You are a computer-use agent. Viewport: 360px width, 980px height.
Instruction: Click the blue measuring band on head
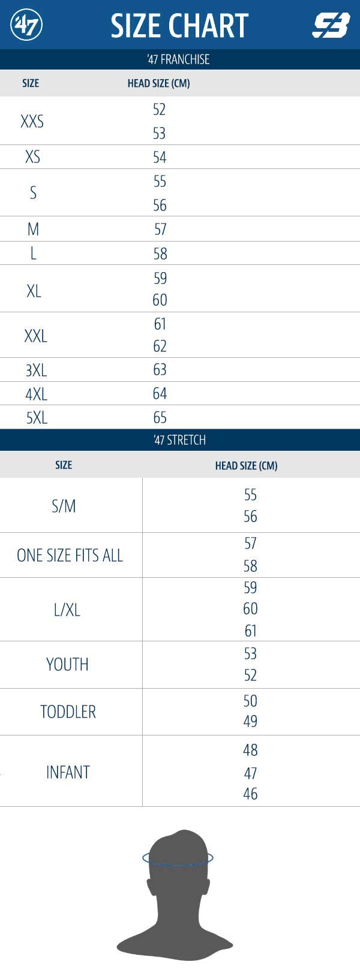pos(178,859)
